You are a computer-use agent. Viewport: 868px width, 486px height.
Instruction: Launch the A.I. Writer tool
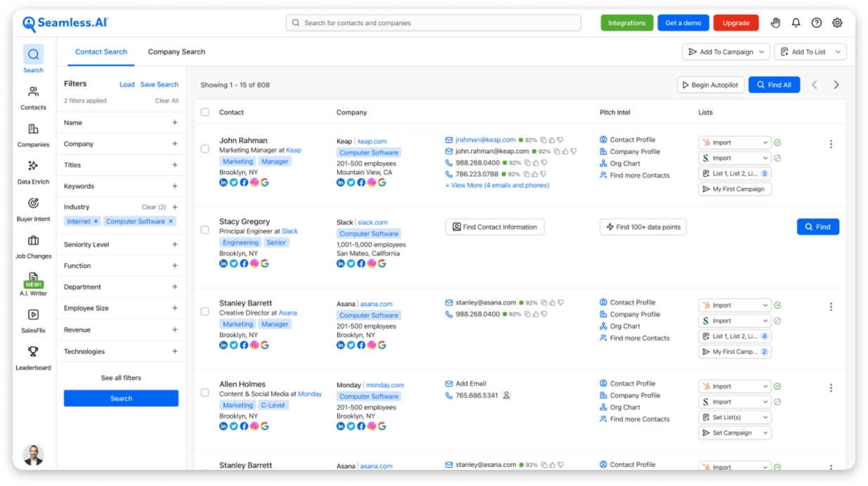coord(33,284)
